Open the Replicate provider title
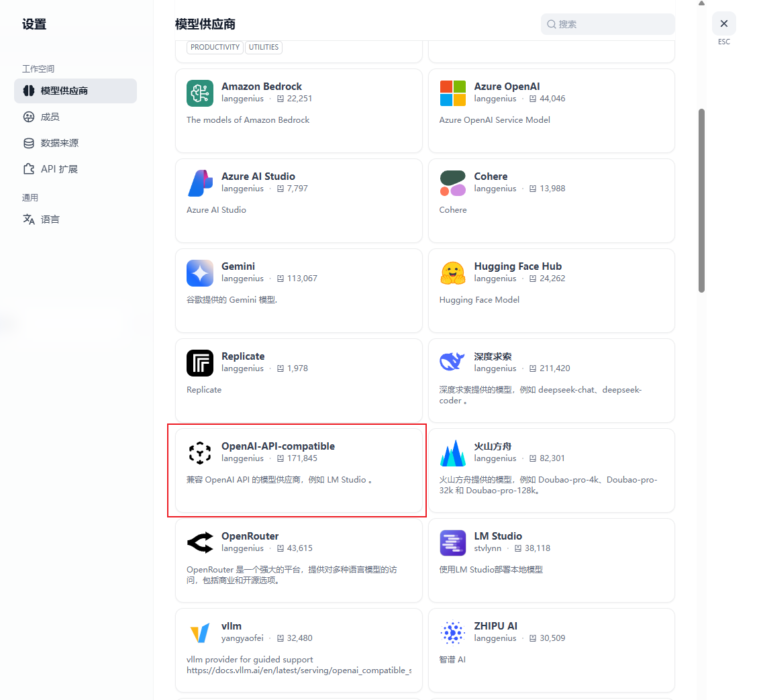The height and width of the screenshot is (700, 759). click(x=243, y=356)
